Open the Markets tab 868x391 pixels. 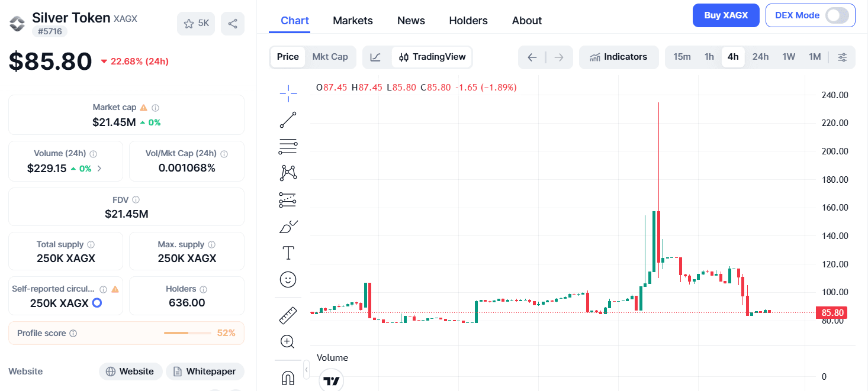353,21
